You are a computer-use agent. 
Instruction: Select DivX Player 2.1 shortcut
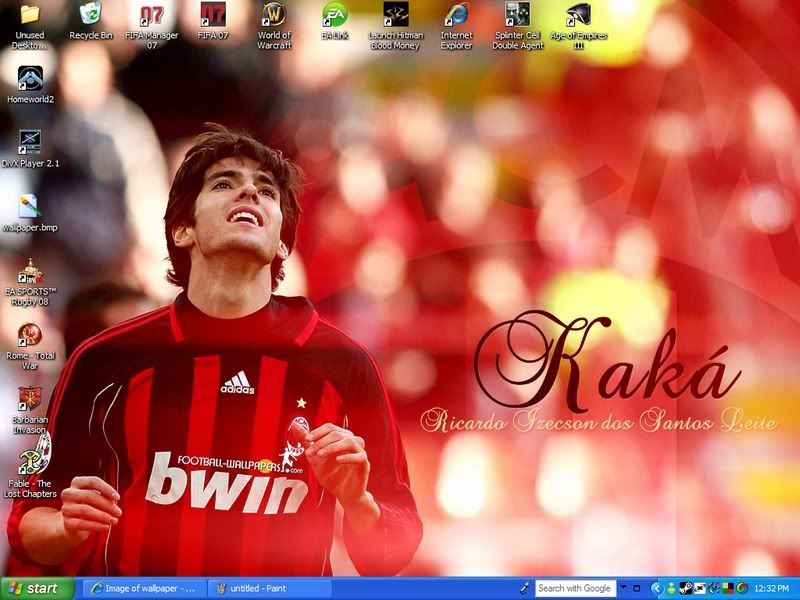tap(30, 149)
